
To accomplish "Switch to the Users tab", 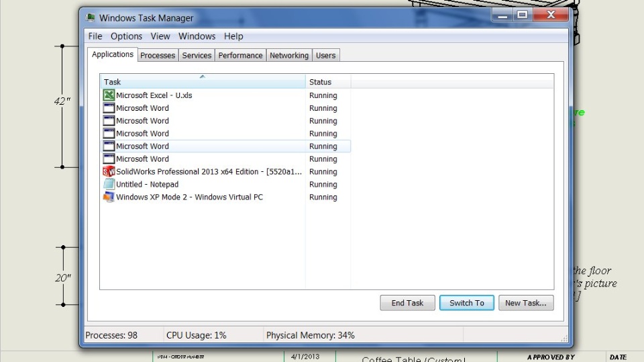I will point(326,55).
